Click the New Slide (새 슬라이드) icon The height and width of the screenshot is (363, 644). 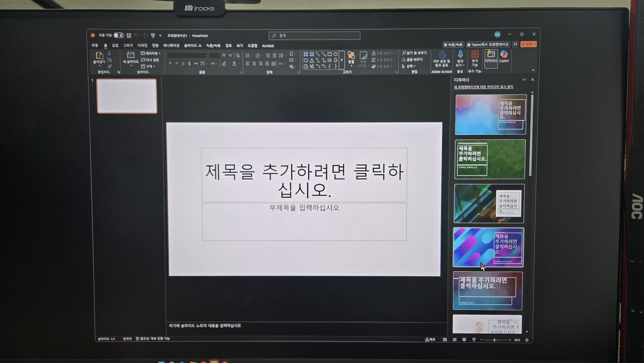[131, 55]
